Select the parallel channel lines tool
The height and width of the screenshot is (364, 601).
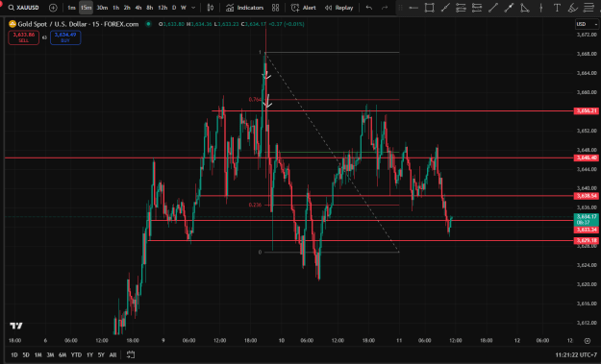click(x=588, y=8)
